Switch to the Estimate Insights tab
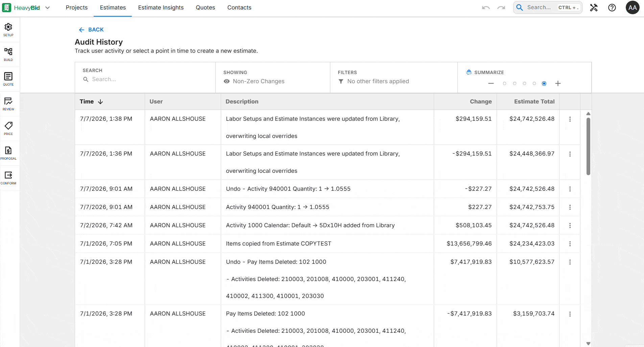644x347 pixels. (161, 8)
